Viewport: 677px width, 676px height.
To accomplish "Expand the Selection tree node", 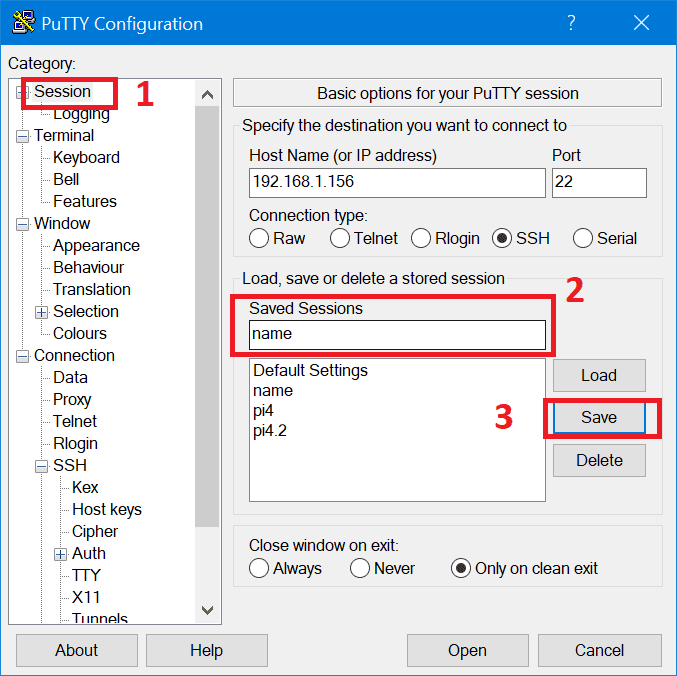I will [x=42, y=312].
